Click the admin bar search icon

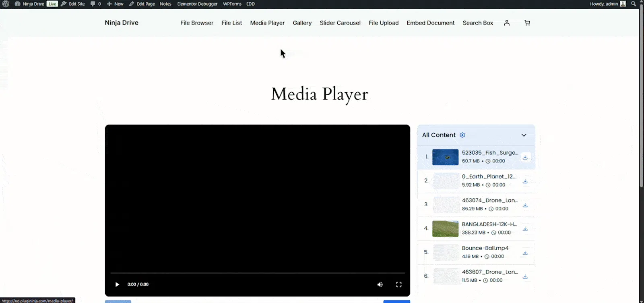pyautogui.click(x=634, y=4)
